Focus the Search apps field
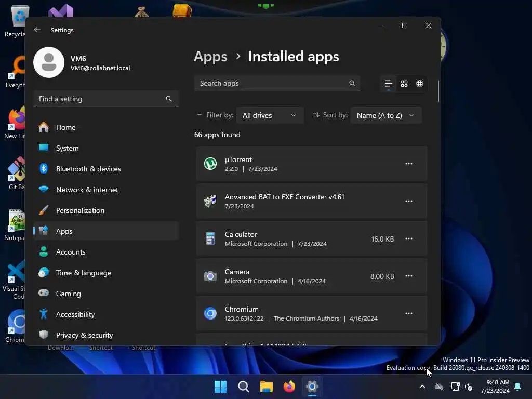 [277, 83]
